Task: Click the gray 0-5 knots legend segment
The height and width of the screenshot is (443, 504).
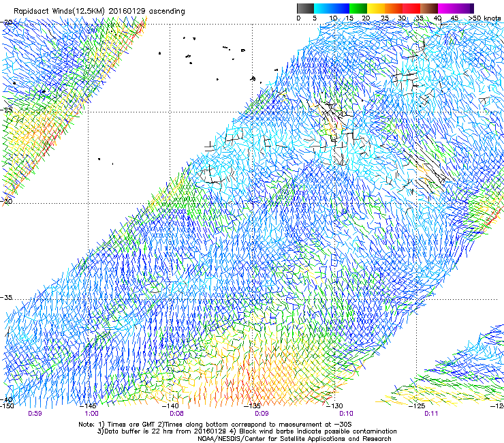Action: click(x=305, y=8)
